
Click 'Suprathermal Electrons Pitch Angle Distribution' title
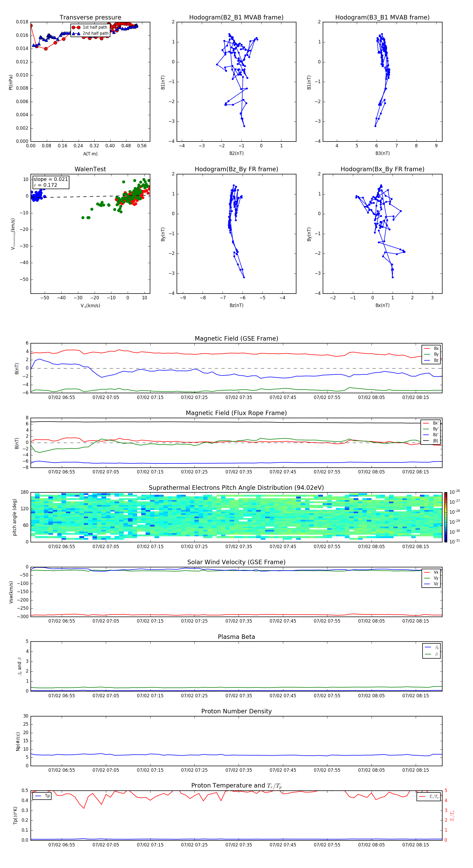(x=236, y=488)
